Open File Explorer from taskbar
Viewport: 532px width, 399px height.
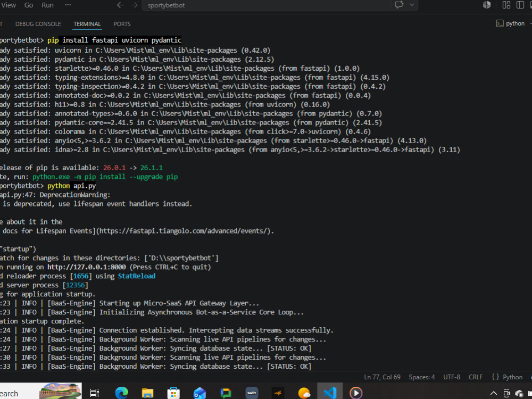147,393
